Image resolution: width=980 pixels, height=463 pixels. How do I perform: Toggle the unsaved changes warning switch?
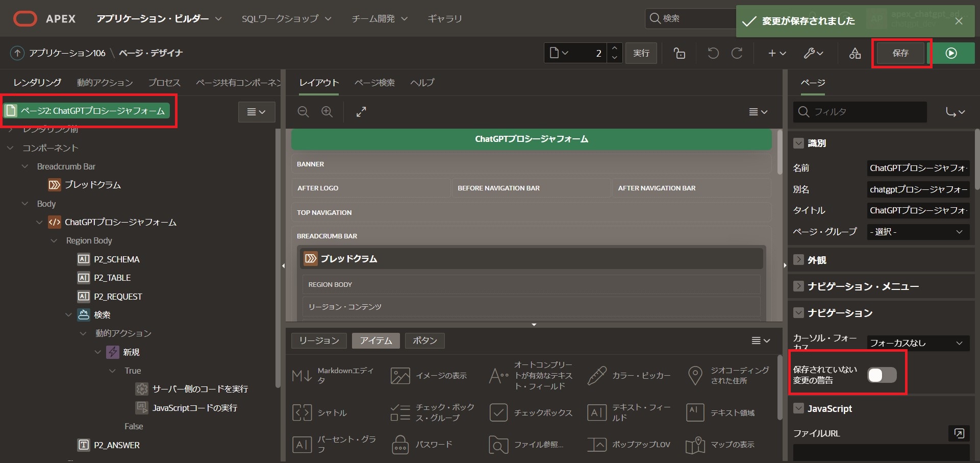[882, 375]
